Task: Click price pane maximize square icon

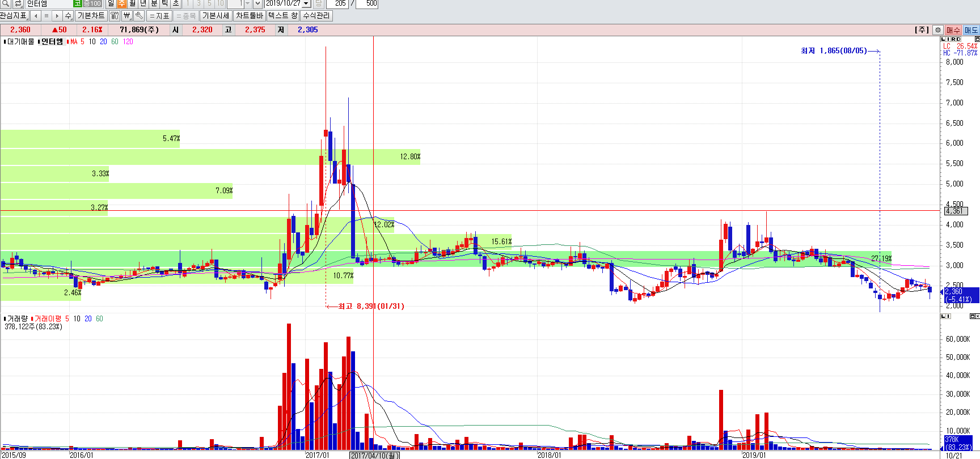Action: click(977, 39)
